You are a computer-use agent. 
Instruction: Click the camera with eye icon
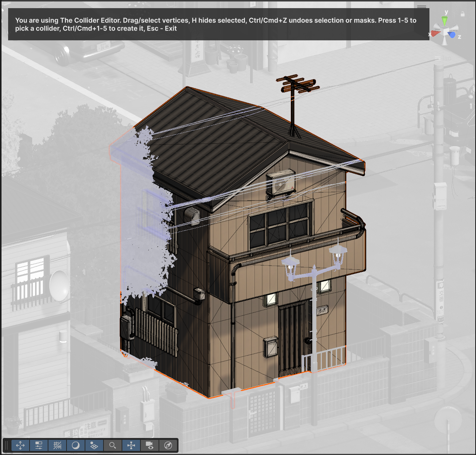point(150,445)
